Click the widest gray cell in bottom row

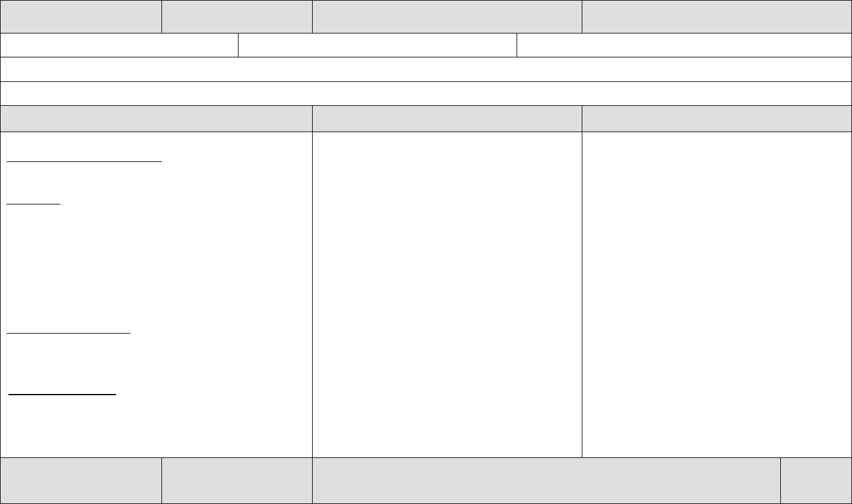pyautogui.click(x=546, y=481)
